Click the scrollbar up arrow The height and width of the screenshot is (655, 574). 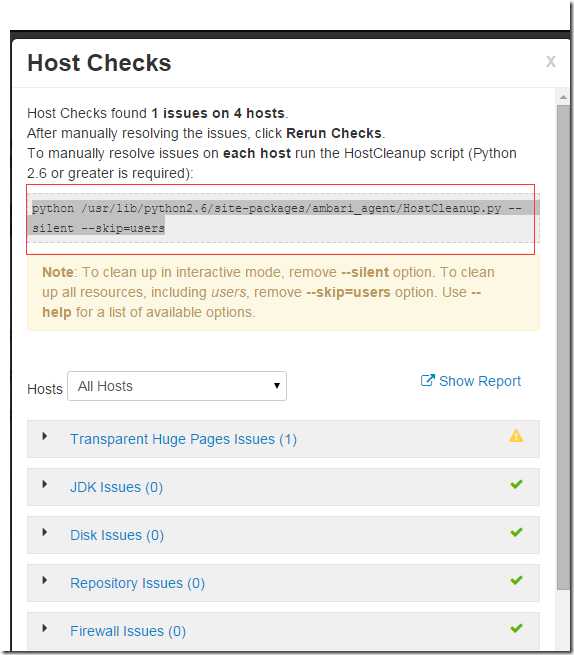tap(563, 97)
